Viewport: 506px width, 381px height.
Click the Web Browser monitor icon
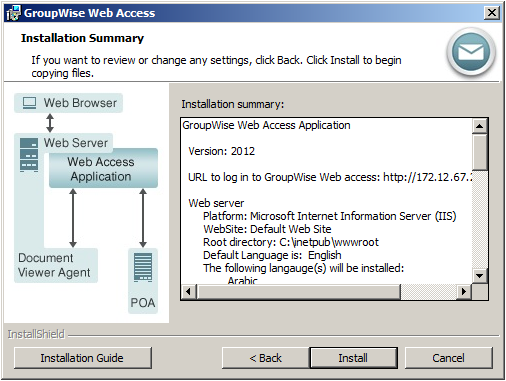click(29, 103)
